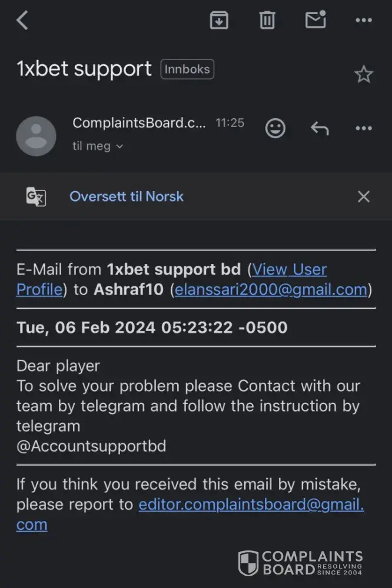This screenshot has width=392, height=588.
Task: Tap the sender's profile avatar
Action: (36, 136)
